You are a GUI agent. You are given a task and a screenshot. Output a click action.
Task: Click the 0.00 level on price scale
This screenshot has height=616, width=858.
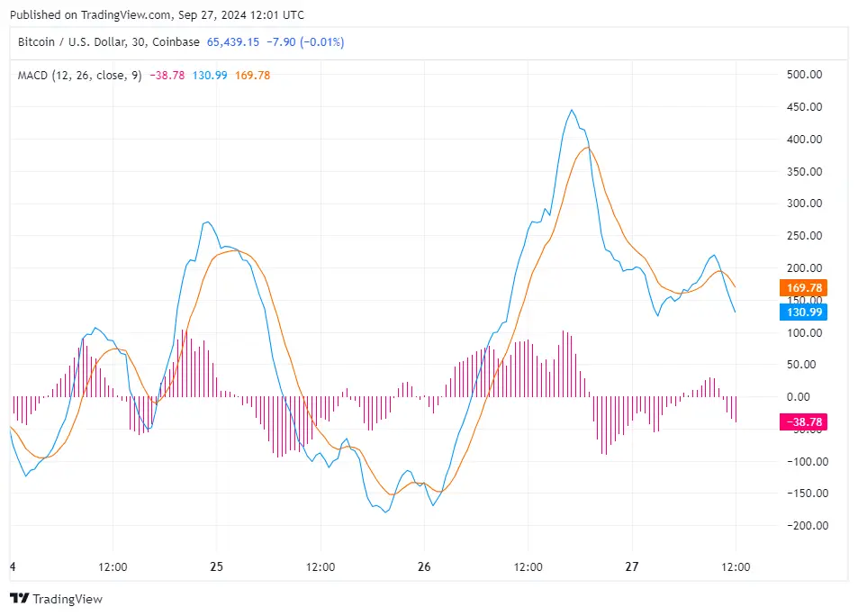(x=804, y=396)
